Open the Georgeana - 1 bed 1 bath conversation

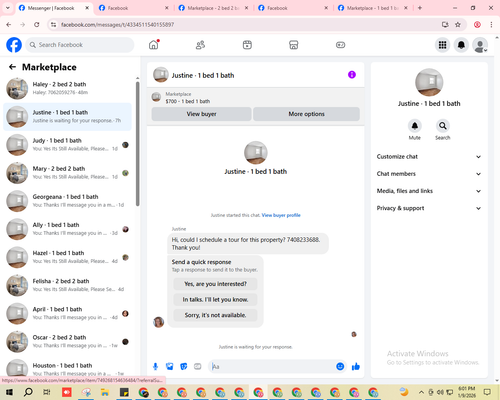coord(68,201)
